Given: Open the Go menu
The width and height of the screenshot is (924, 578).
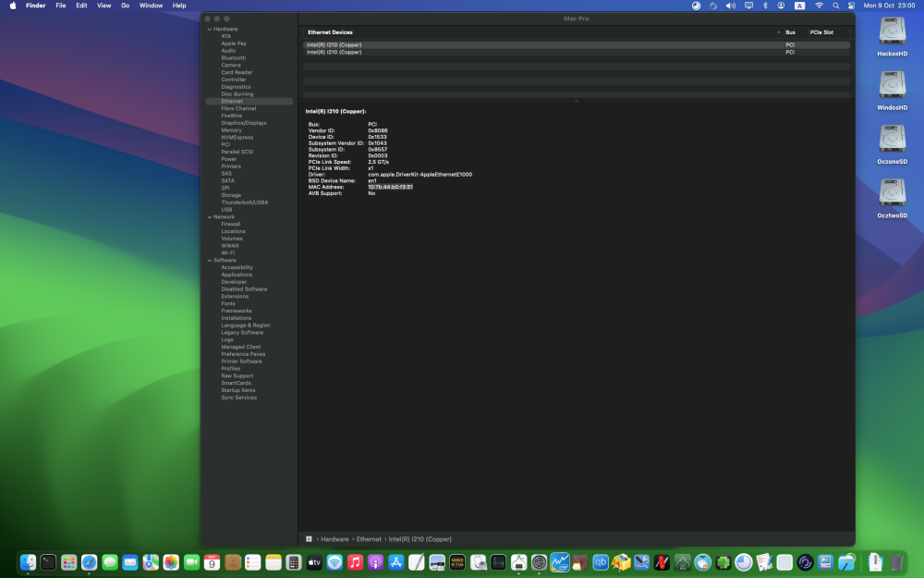Looking at the screenshot, I should tap(125, 6).
